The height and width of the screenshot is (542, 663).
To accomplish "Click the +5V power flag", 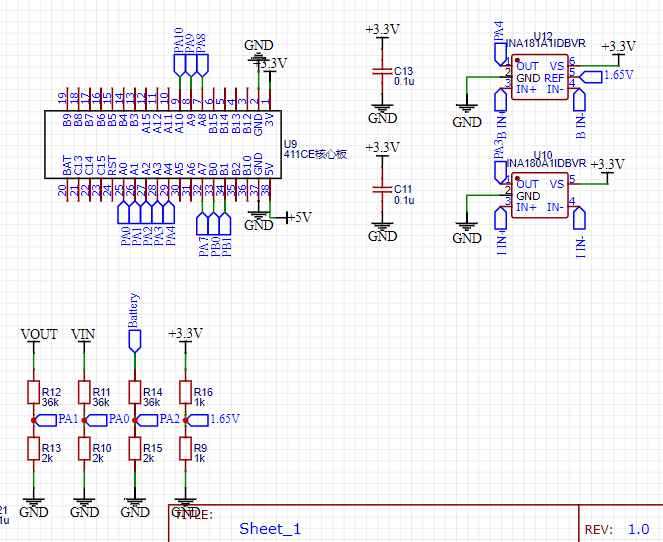I will pyautogui.click(x=298, y=217).
